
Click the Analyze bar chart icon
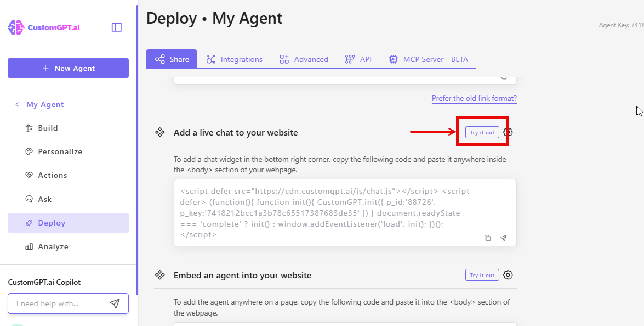[29, 246]
